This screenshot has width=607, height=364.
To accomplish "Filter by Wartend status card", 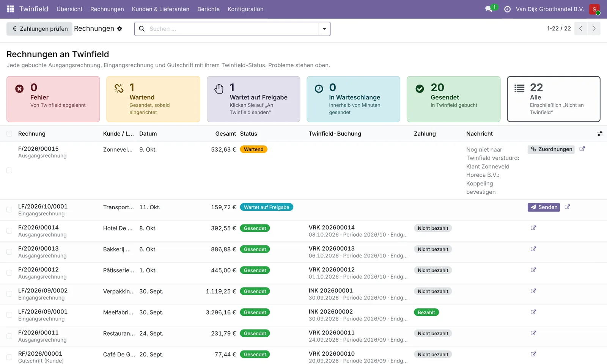I will tap(153, 99).
